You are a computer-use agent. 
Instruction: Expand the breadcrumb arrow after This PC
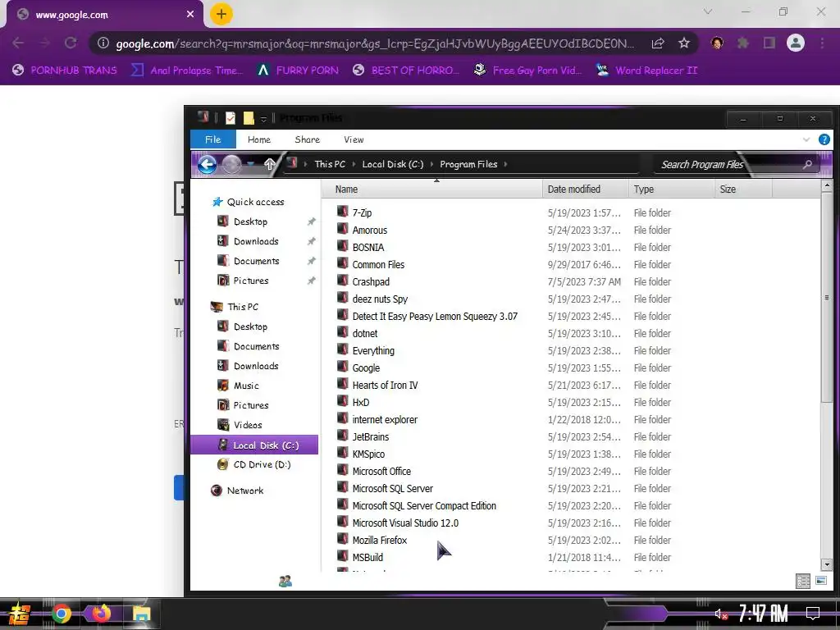(x=354, y=164)
